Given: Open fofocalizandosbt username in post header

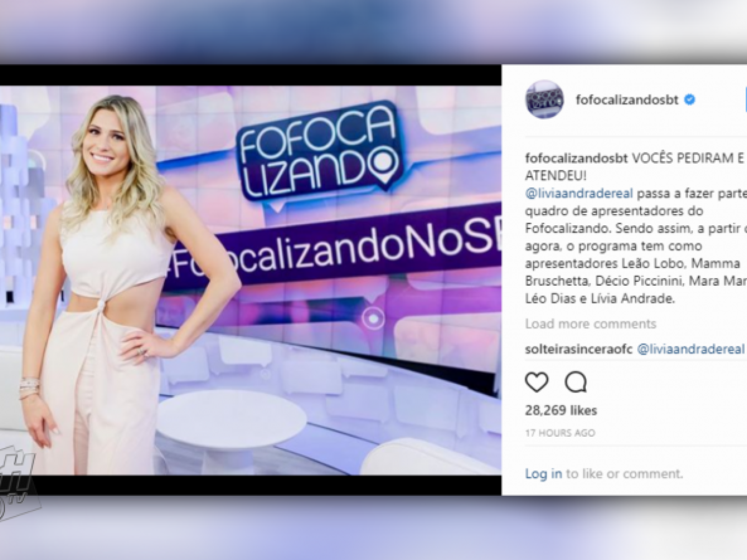Looking at the screenshot, I should (x=627, y=100).
